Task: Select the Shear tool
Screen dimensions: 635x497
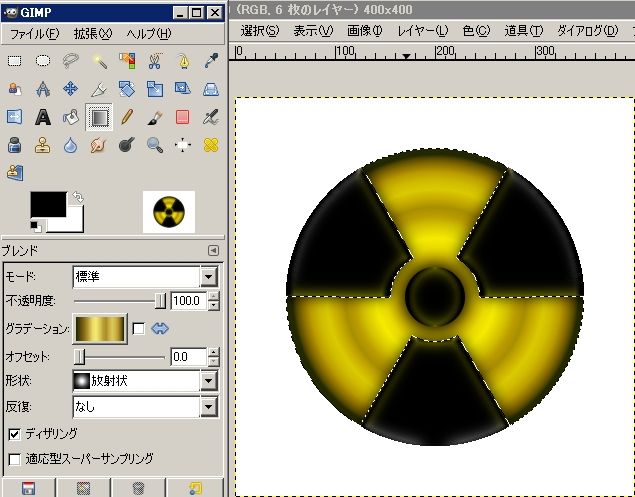Action: pos(183,89)
